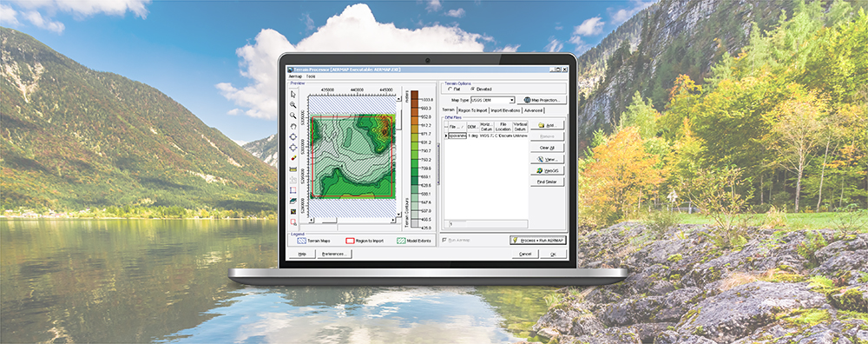Screen dimensions: 868x344
Task: Click the Preferences button
Action: (334, 254)
